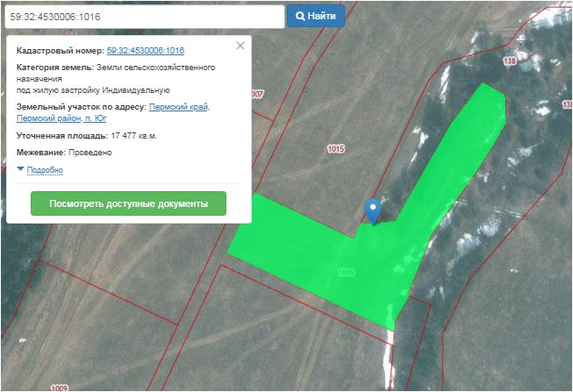Screen dimensions: 573x392
Task: Open the Пермский край address link
Action: point(179,107)
